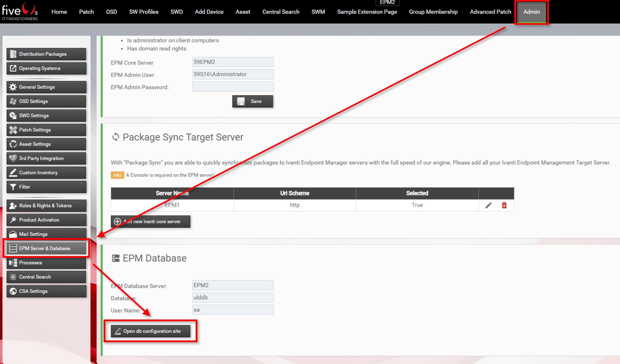Click the orange Info badge
The height and width of the screenshot is (364, 620).
point(117,175)
